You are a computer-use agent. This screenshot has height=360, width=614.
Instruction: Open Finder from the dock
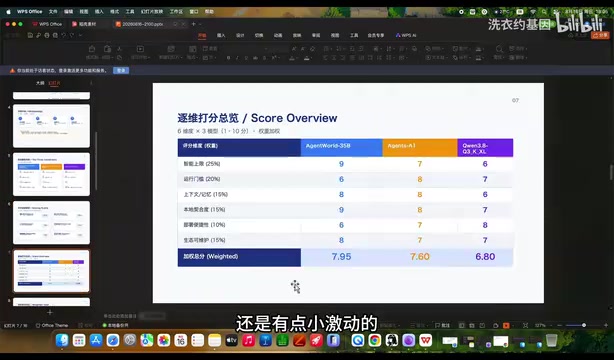tap(62, 340)
